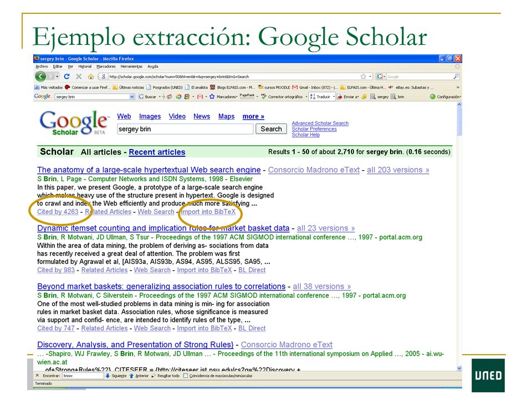532x399 pixels.
Task: Open the Historial menu
Action: coord(85,66)
